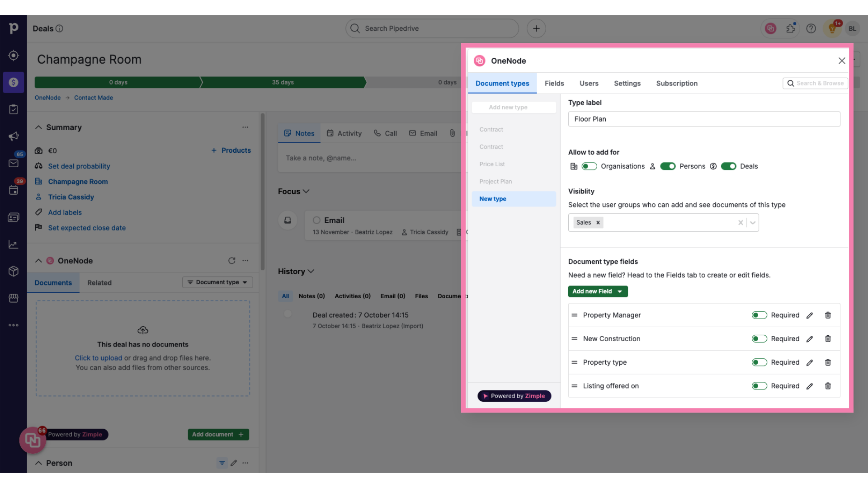Open the Products box icon in sidebar

[x=14, y=271]
